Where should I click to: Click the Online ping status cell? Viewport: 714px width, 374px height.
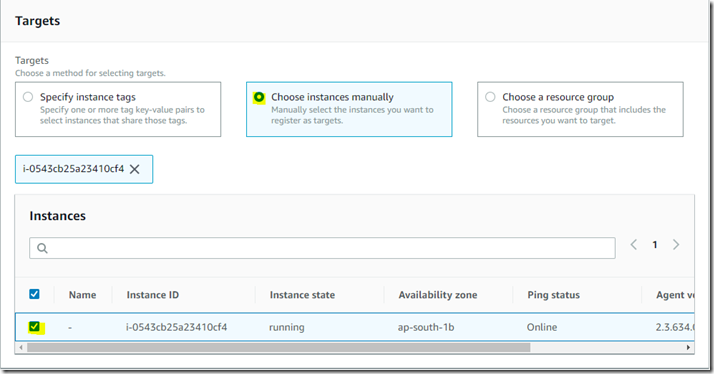click(542, 327)
